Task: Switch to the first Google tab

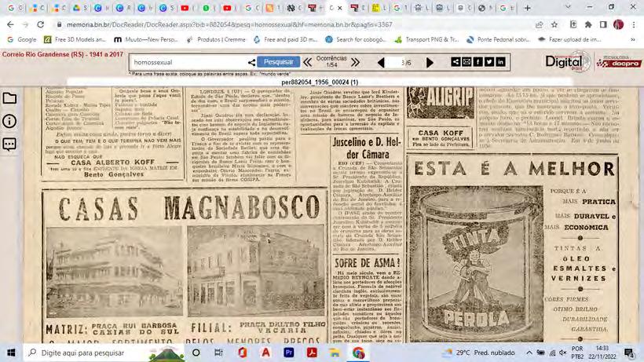Action: coord(15,8)
